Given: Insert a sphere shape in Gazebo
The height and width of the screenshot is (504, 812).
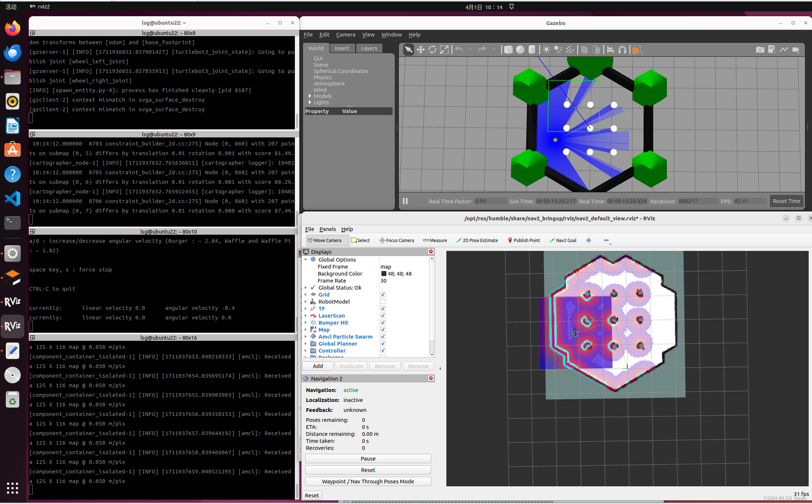Looking at the screenshot, I should click(x=520, y=50).
